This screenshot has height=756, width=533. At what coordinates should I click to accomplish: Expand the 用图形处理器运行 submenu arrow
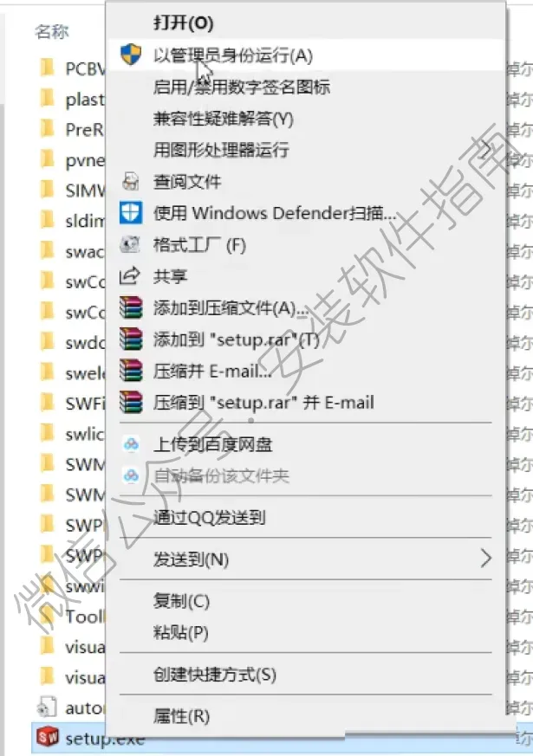(485, 150)
